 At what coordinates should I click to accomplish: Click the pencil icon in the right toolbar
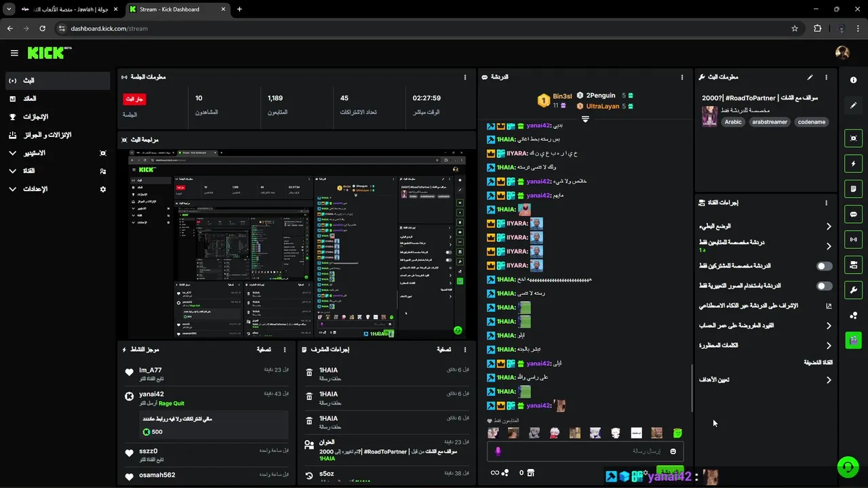[853, 106]
